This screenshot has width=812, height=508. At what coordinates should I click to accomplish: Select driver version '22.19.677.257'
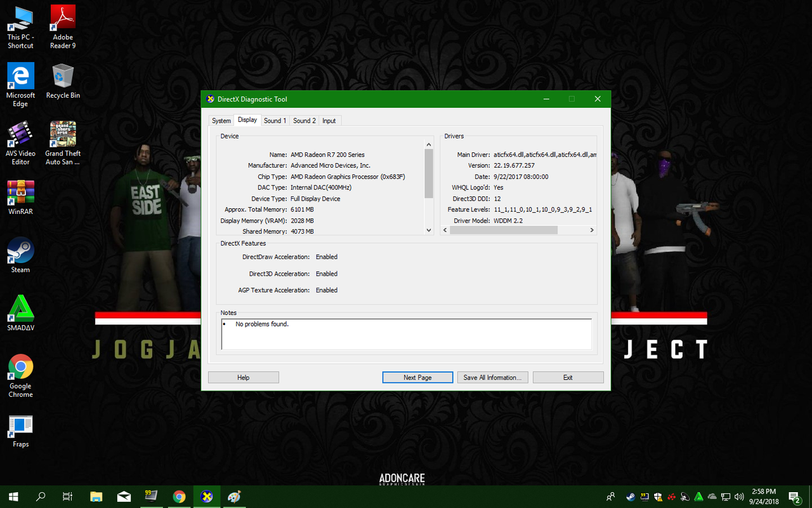point(514,165)
